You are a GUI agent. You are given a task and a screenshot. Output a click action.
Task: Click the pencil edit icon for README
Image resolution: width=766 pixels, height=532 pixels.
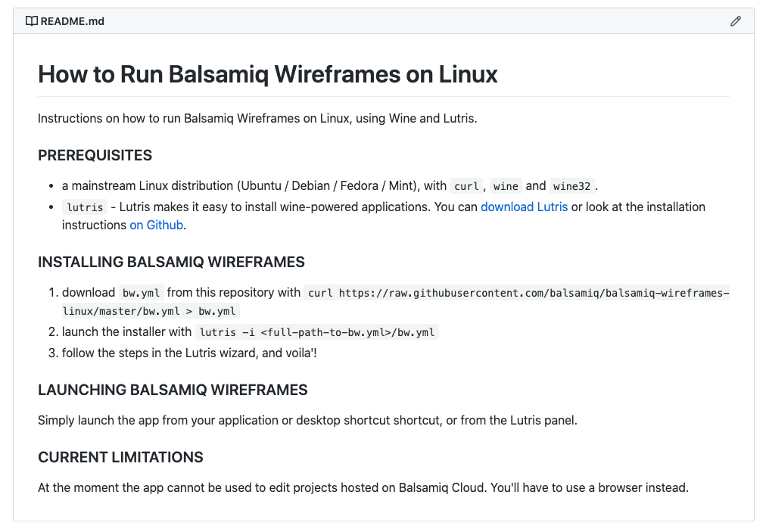tap(735, 21)
